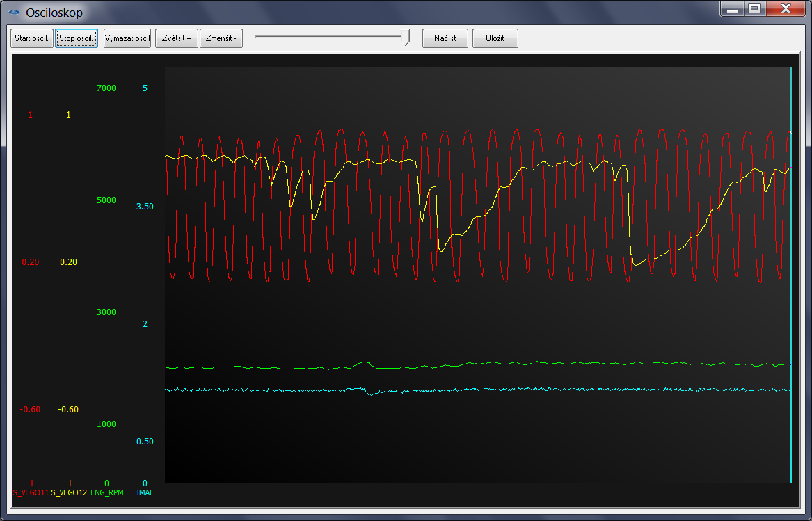
Task: Select the cyan IMAF channel label
Action: pyautogui.click(x=145, y=492)
